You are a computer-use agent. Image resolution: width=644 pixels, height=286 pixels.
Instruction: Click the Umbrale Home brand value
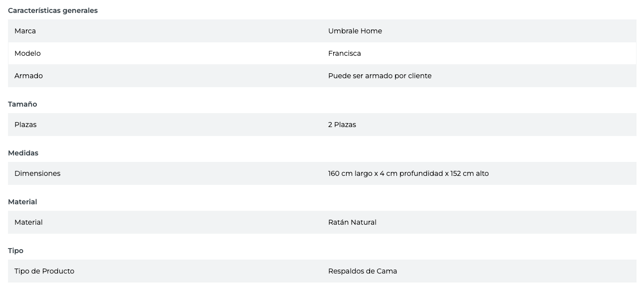(355, 31)
